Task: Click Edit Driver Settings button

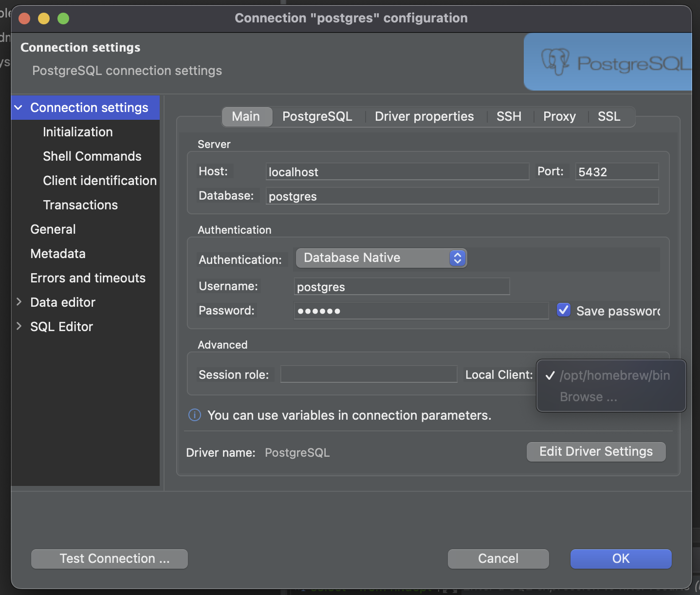Action: click(596, 452)
